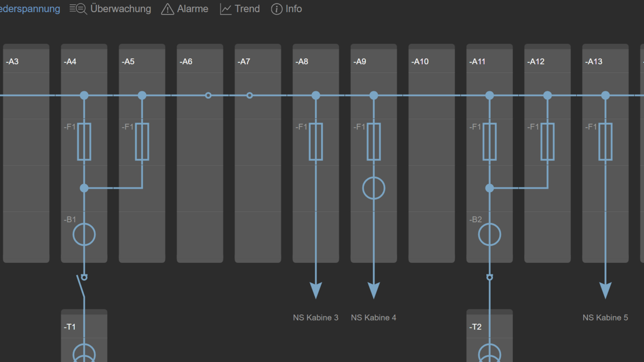
Task: Open the NS Kabine 3 feeder link
Action: [316, 317]
